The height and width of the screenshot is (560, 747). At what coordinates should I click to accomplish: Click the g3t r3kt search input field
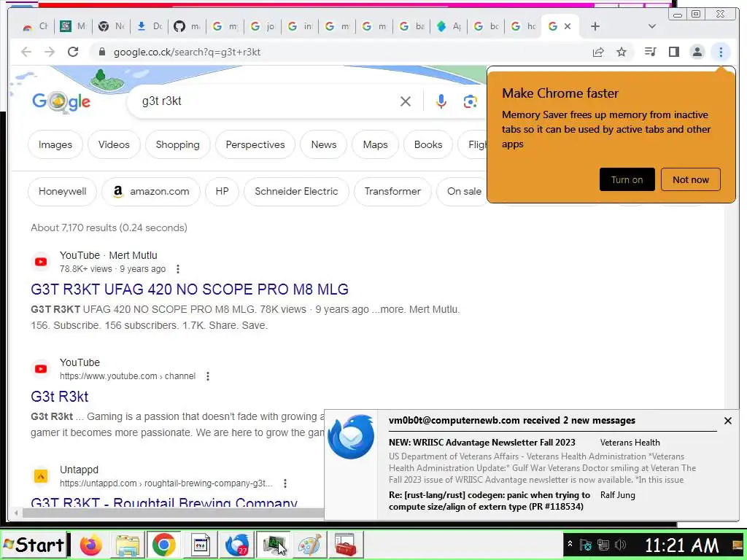click(267, 101)
